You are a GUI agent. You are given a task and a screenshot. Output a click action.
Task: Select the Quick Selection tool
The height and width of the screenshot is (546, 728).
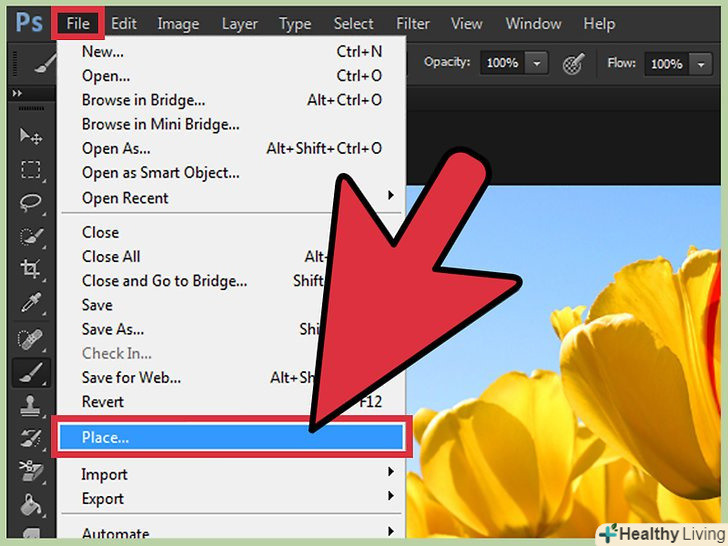pos(31,237)
